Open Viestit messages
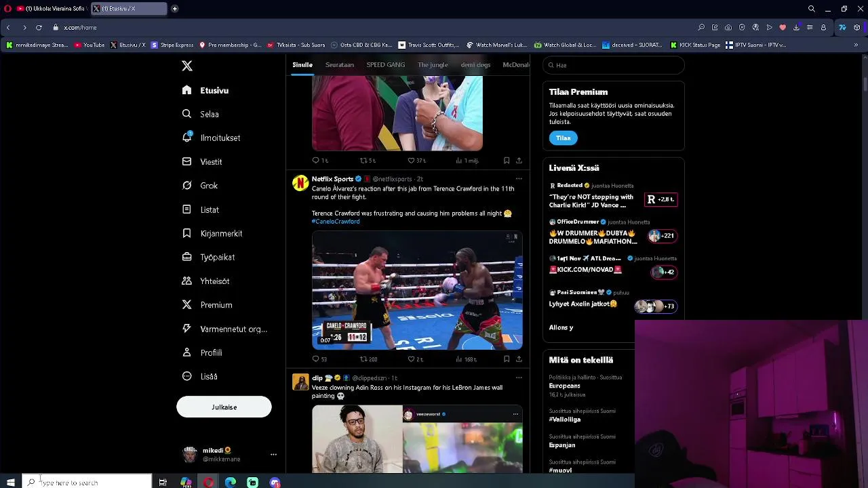Screen dimensions: 868x488 pos(202,162)
